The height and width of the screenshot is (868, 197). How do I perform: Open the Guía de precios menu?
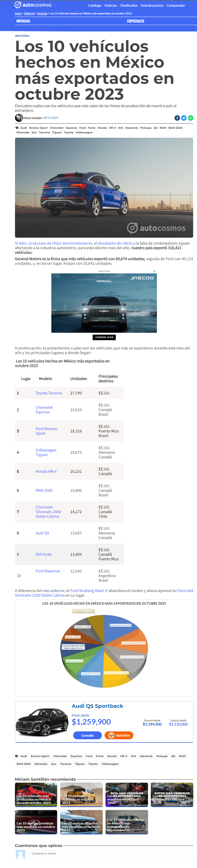click(x=152, y=5)
